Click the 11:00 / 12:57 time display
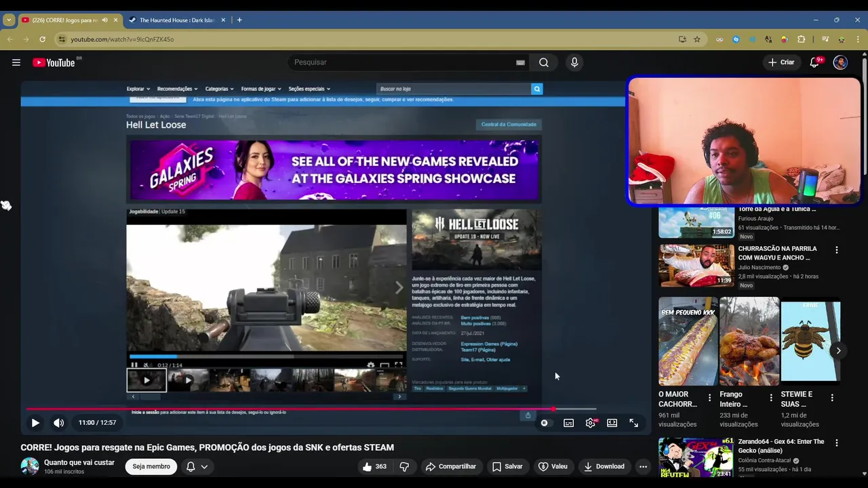The height and width of the screenshot is (488, 868). [x=97, y=423]
